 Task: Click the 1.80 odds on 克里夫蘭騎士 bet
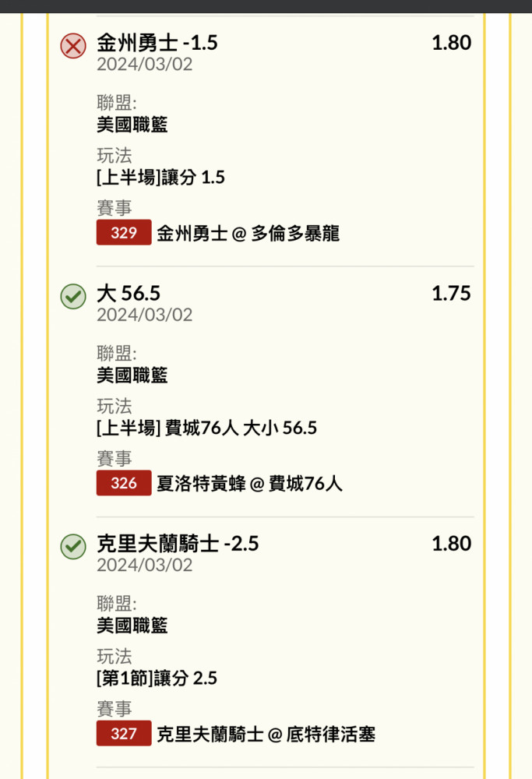pos(451,544)
